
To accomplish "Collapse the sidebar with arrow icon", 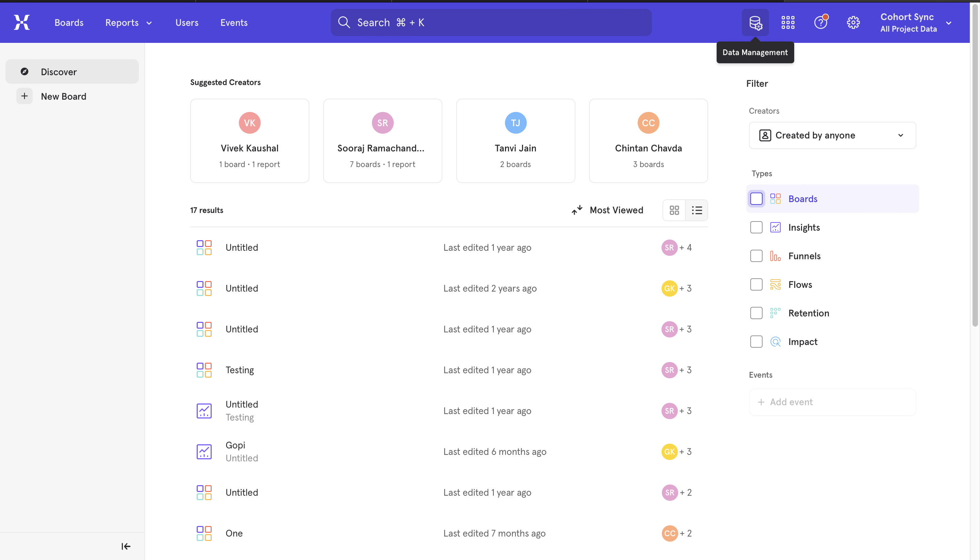I will tap(126, 546).
